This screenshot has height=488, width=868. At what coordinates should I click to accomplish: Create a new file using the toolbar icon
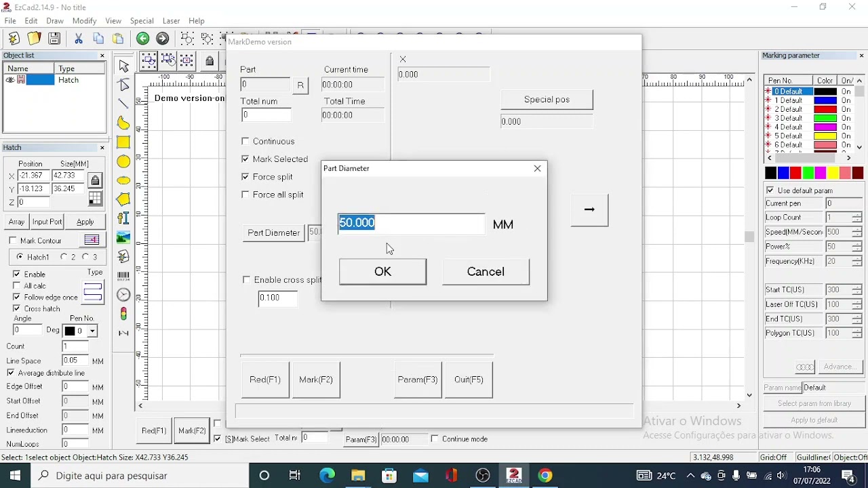pos(14,39)
